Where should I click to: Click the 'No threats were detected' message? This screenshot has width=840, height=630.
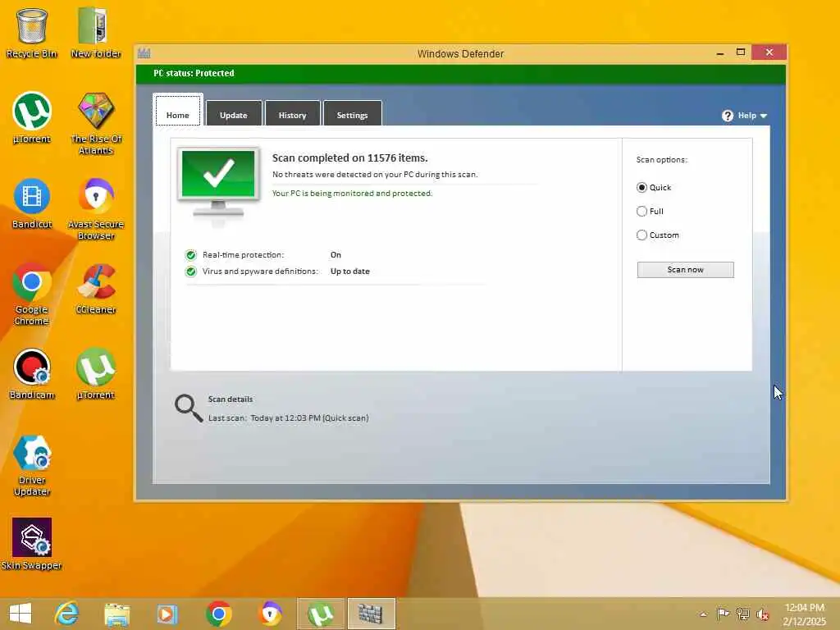(x=374, y=175)
